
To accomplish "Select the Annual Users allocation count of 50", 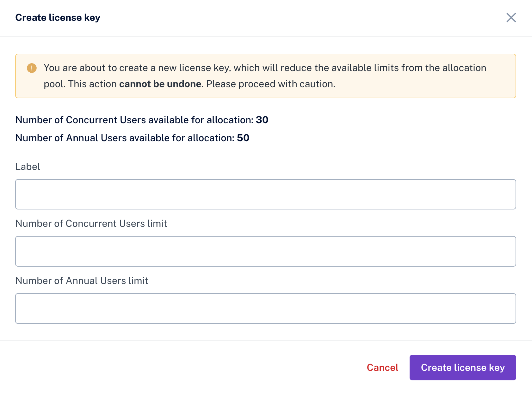I will click(243, 138).
